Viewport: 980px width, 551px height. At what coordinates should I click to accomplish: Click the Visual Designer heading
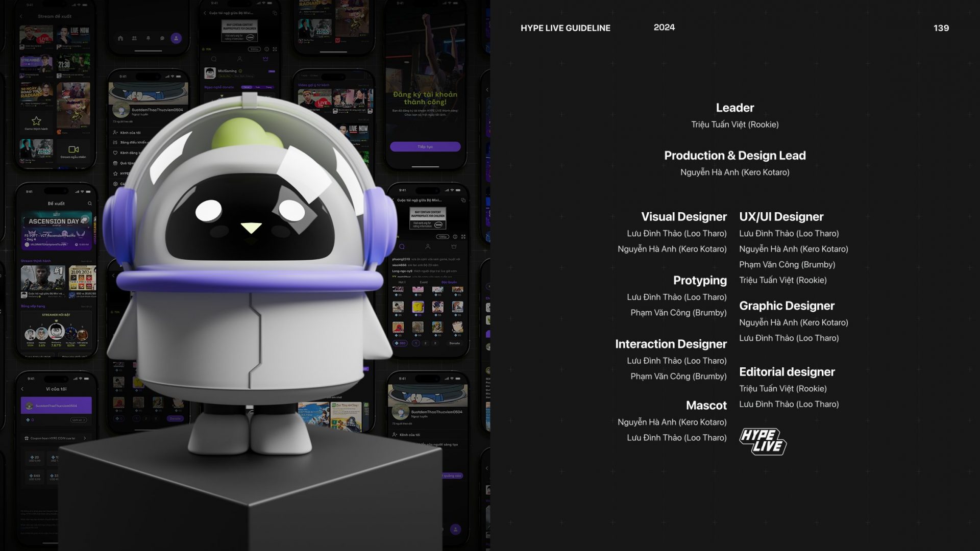pyautogui.click(x=684, y=217)
